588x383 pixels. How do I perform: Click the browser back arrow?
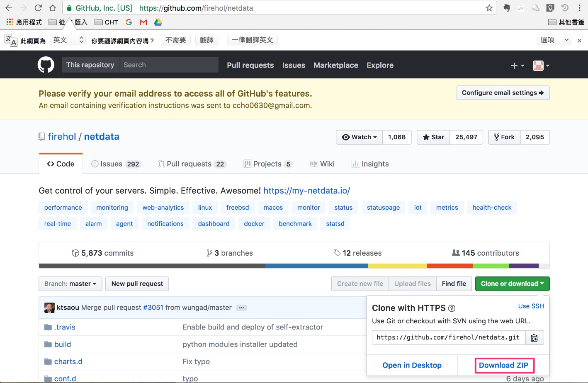(9, 8)
